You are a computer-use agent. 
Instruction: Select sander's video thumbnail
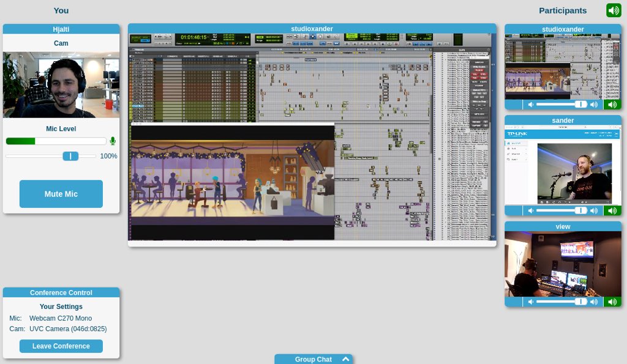563,165
